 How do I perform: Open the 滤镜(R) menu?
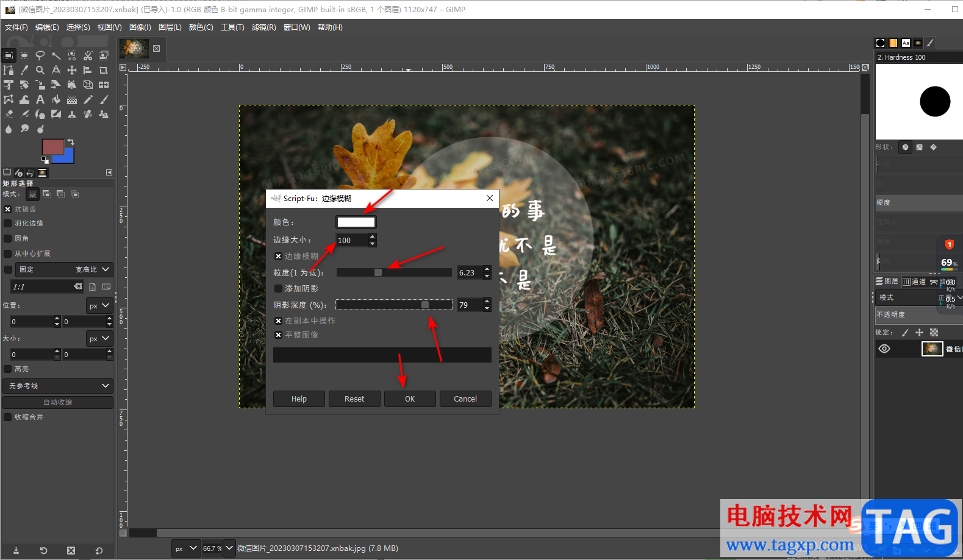264,27
